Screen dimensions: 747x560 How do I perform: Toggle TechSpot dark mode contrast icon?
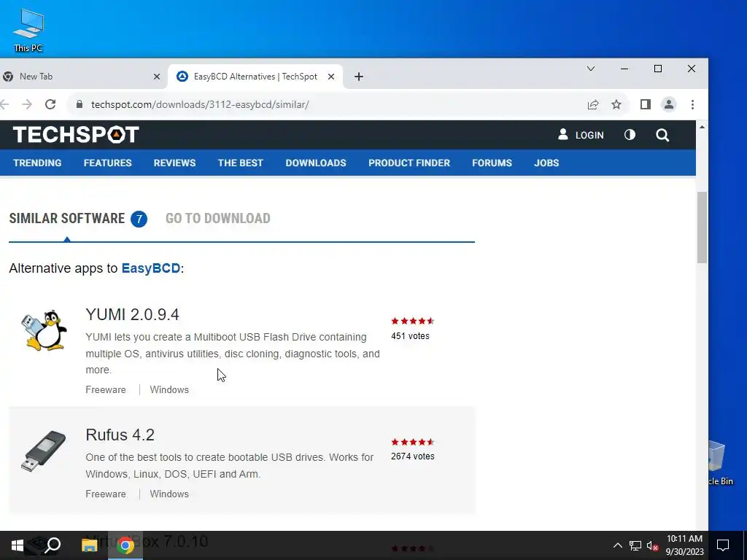click(630, 135)
